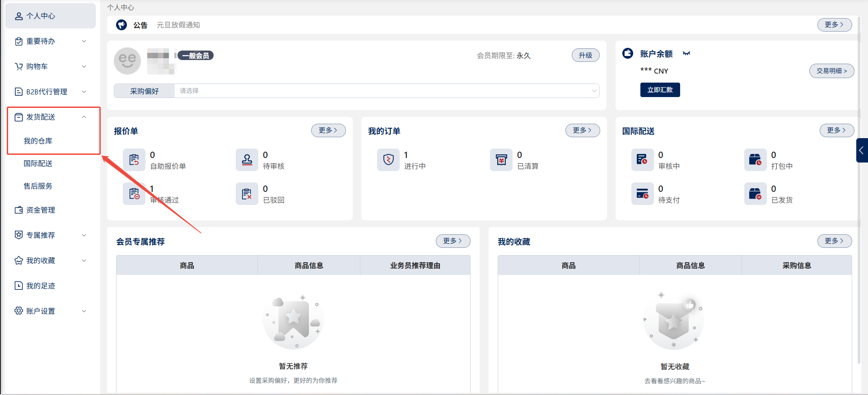Click the 专属推荐 shield icon
The width and height of the screenshot is (868, 395).
coord(19,235)
